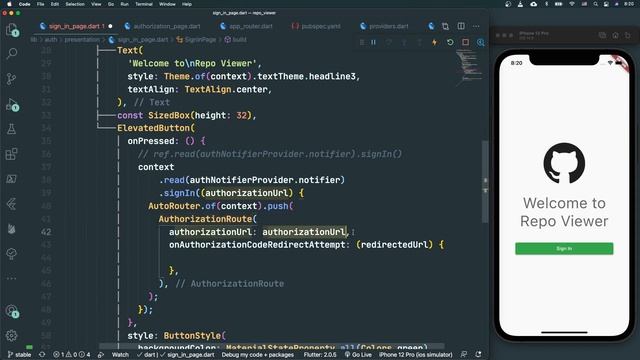Click the Flutter: 2.0.5 version in status bar
The width and height of the screenshot is (640, 360).
[320, 355]
